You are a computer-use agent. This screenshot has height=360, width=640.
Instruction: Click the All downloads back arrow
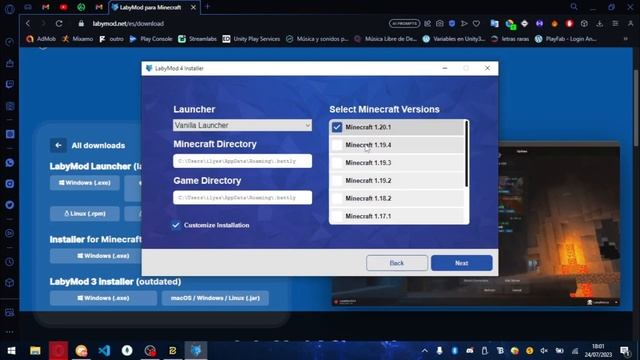(58, 145)
